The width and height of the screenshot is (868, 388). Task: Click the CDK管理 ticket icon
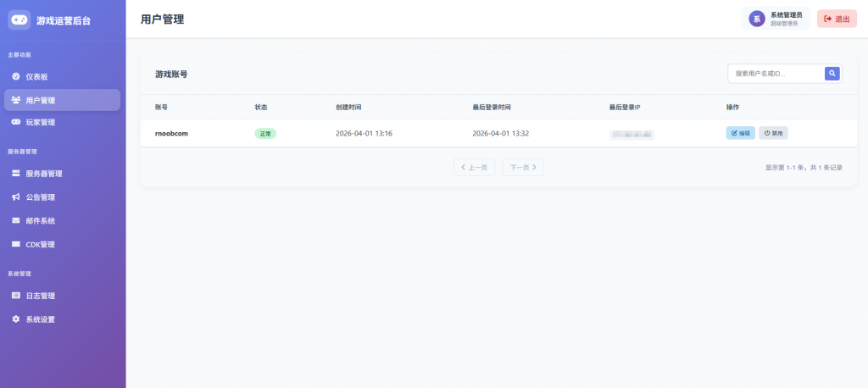tap(16, 245)
